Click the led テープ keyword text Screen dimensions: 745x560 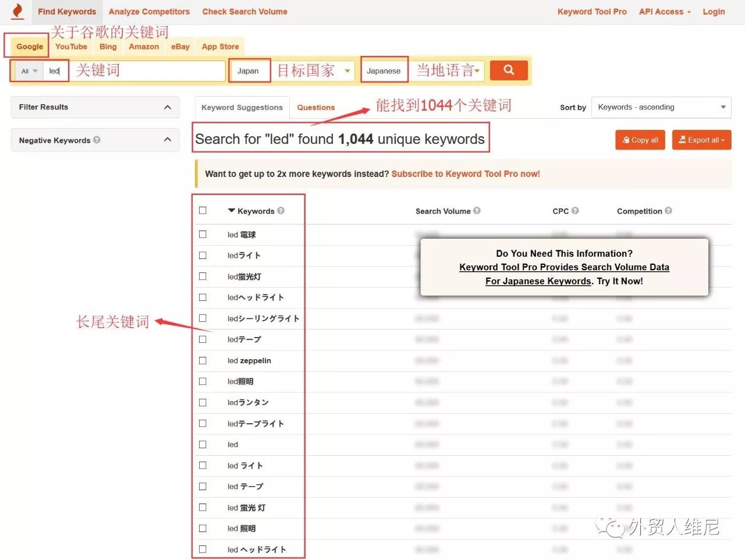(246, 486)
